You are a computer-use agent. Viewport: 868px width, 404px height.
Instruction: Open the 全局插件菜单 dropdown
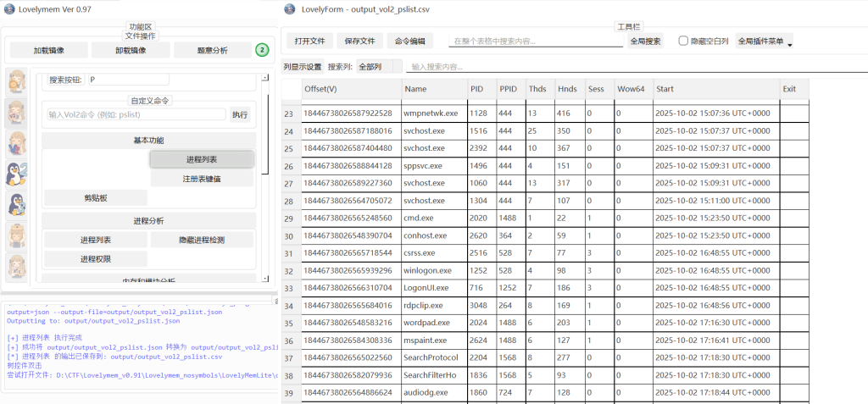pyautogui.click(x=764, y=41)
